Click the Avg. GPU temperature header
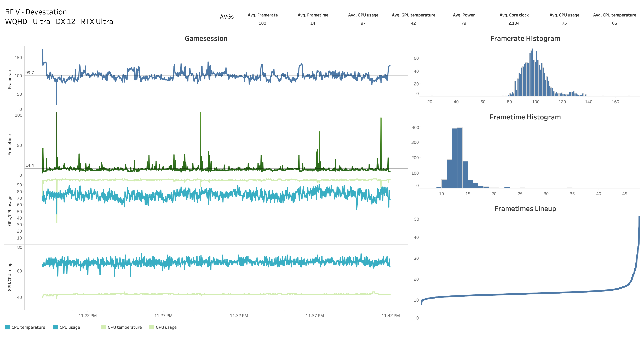Image resolution: width=644 pixels, height=338 pixels. tap(413, 15)
